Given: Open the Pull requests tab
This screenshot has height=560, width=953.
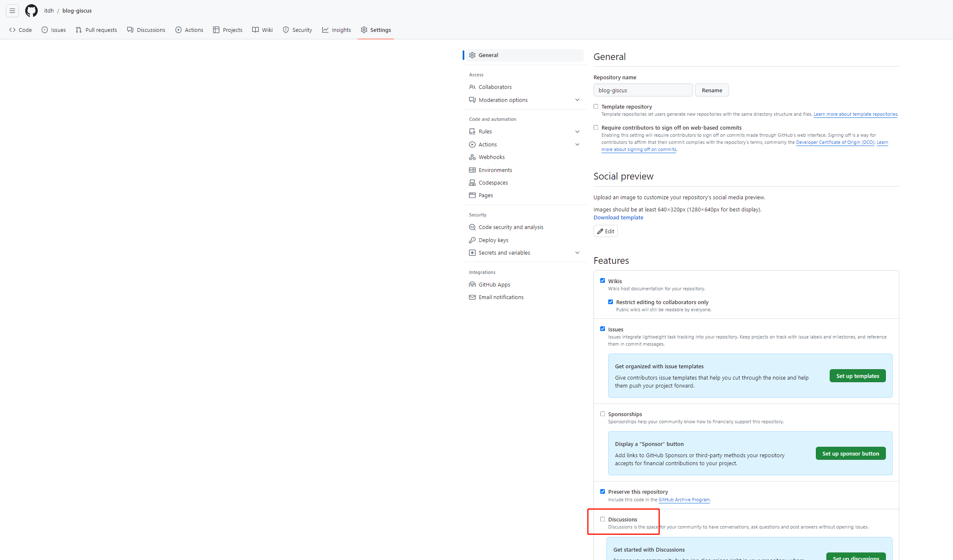Looking at the screenshot, I should click(x=96, y=30).
